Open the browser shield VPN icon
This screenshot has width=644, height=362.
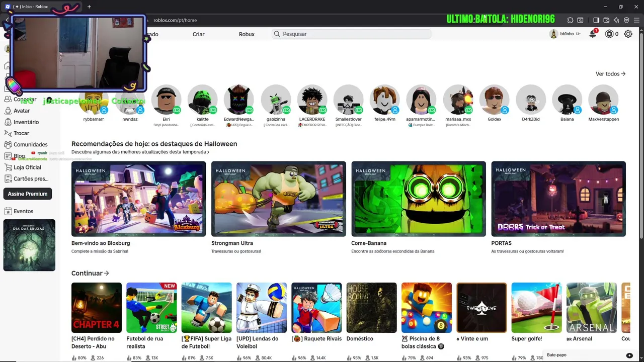pos(626,20)
